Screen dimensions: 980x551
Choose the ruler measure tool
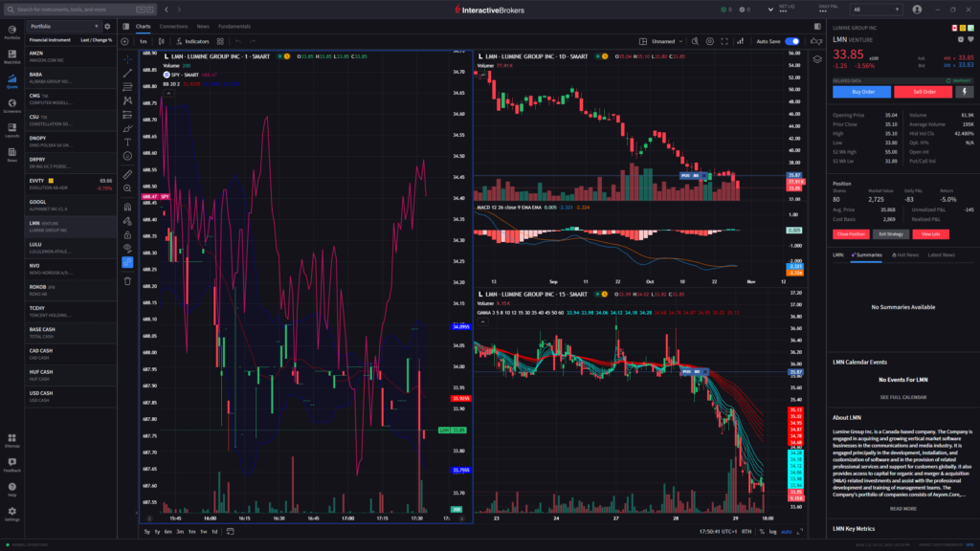[x=127, y=173]
